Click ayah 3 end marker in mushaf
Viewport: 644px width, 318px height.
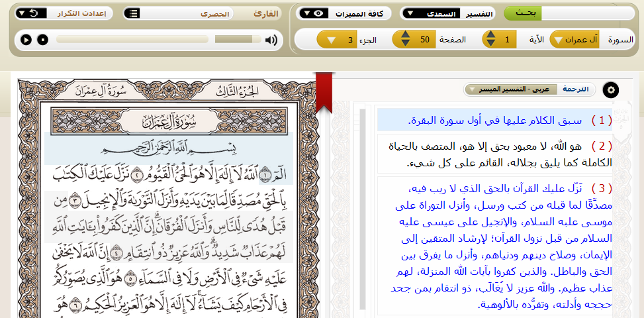tap(76, 201)
